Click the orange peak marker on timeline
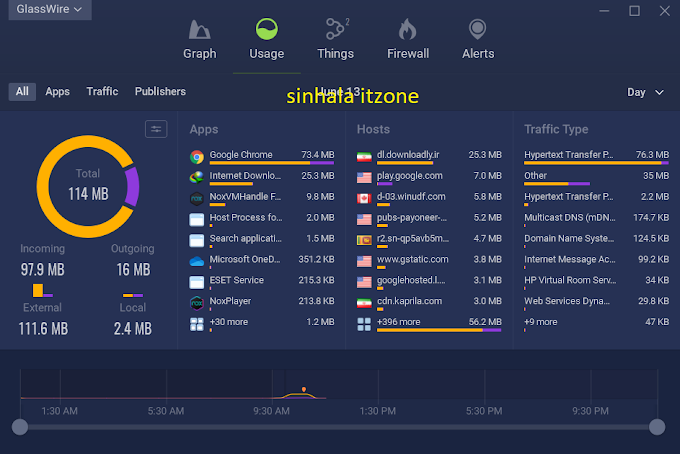 pyautogui.click(x=304, y=389)
